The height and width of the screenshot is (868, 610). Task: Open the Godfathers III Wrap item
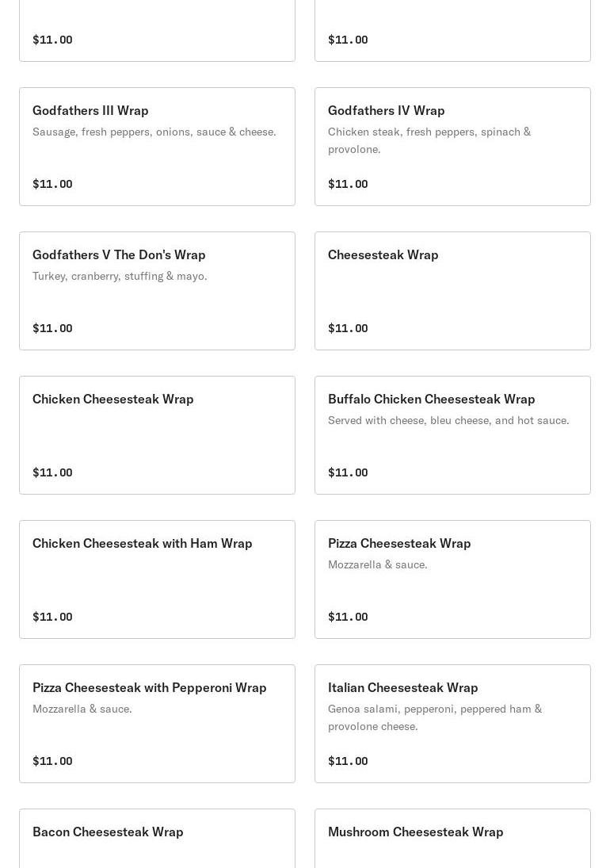coord(90,110)
